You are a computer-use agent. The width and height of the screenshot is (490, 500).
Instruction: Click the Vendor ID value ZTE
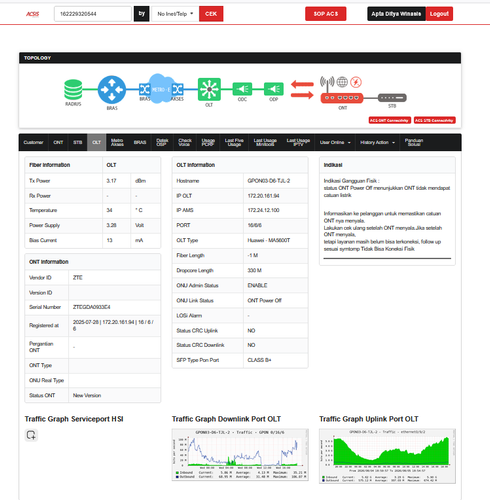(78, 278)
